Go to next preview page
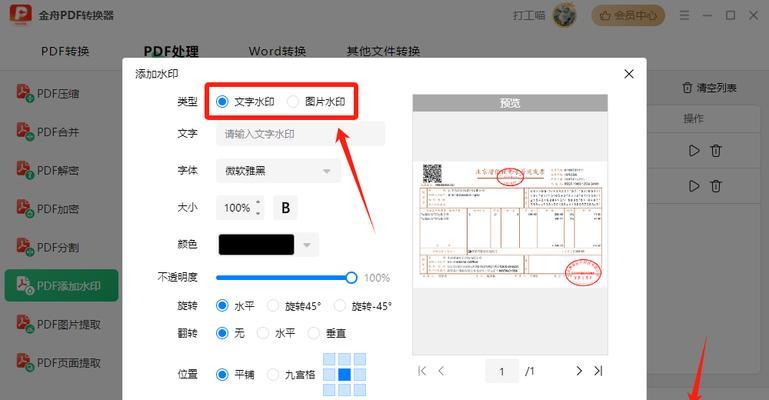 579,371
